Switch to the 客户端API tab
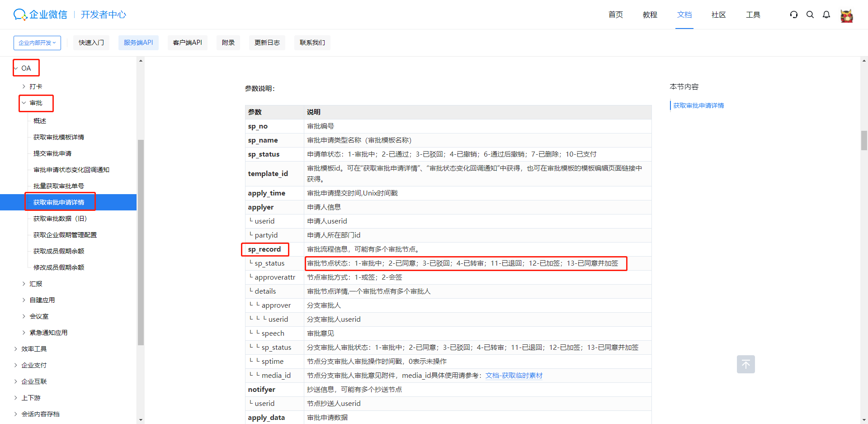Image resolution: width=868 pixels, height=424 pixels. 187,42
